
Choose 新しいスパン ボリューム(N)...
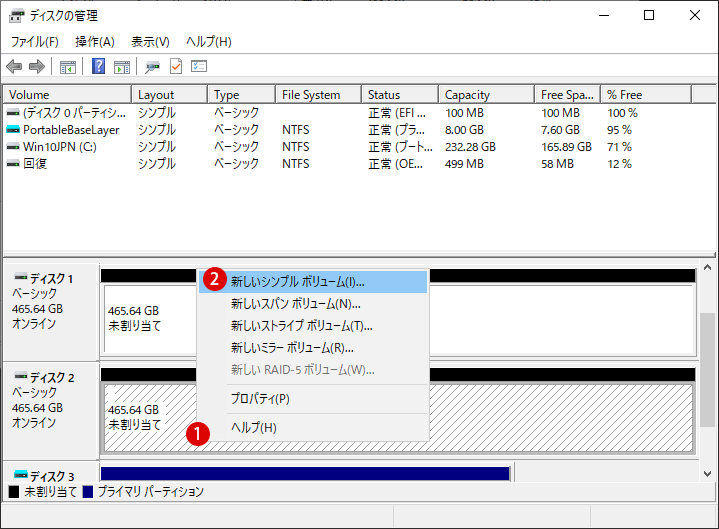(313, 304)
